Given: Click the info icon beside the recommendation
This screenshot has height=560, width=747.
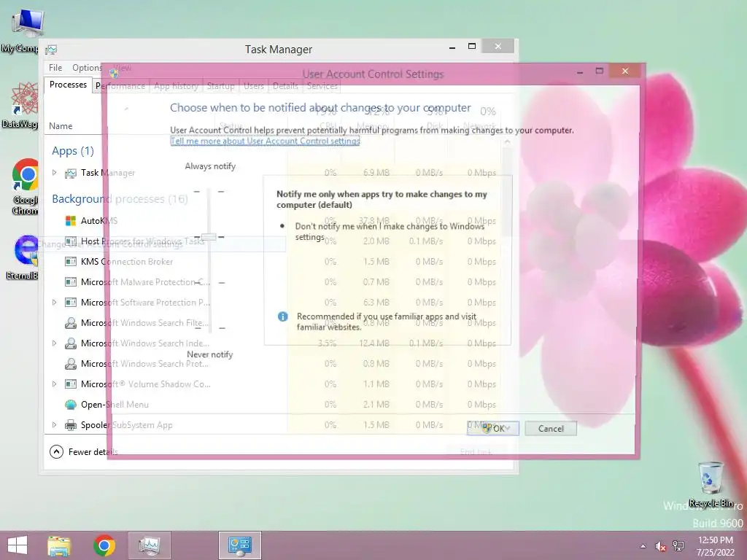Looking at the screenshot, I should tap(282, 316).
